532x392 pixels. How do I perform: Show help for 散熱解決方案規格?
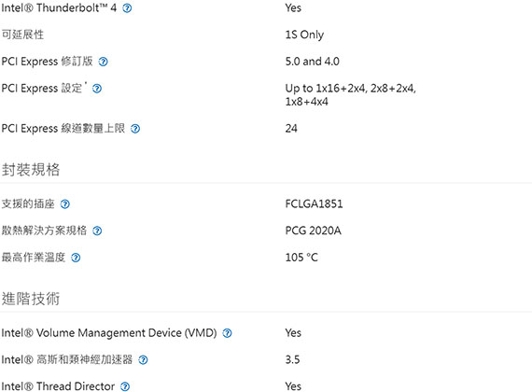(97, 231)
